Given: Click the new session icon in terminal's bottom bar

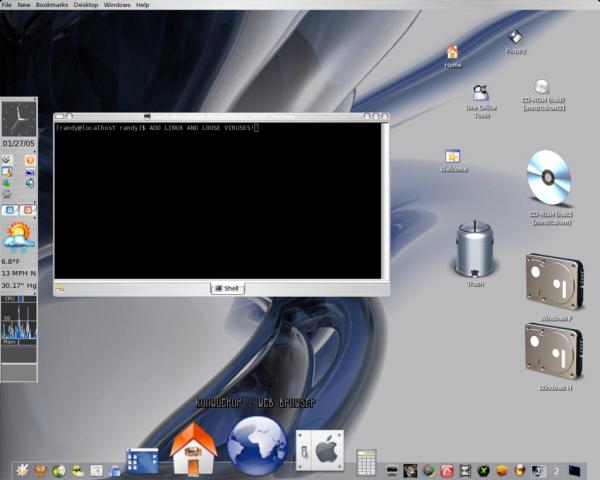Looking at the screenshot, I should [60, 288].
